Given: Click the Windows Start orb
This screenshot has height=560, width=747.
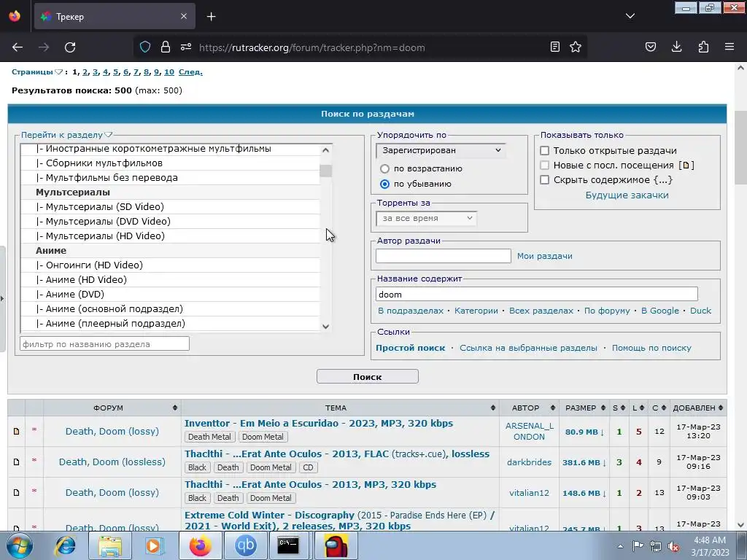Looking at the screenshot, I should tap(20, 545).
